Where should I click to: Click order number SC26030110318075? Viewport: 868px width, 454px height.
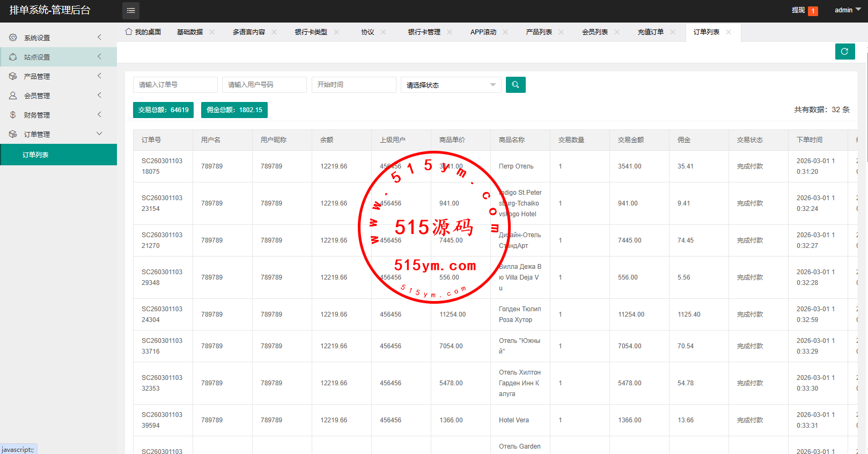coord(162,166)
